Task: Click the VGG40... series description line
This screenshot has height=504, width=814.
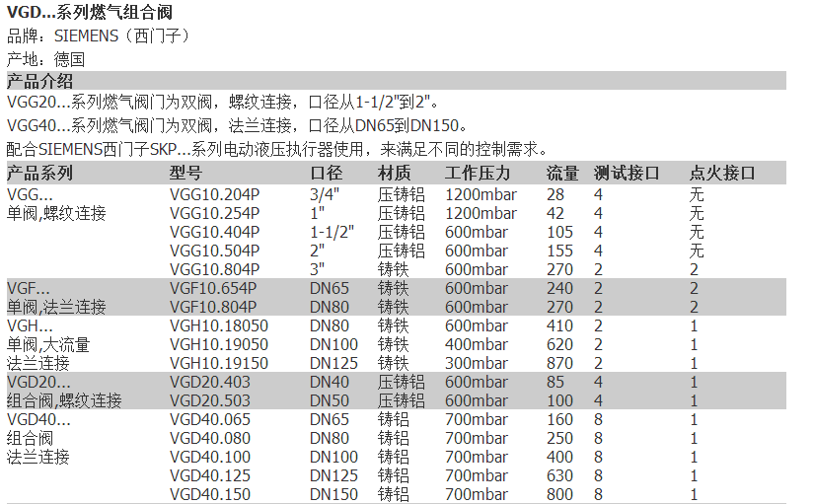Action: 237,125
